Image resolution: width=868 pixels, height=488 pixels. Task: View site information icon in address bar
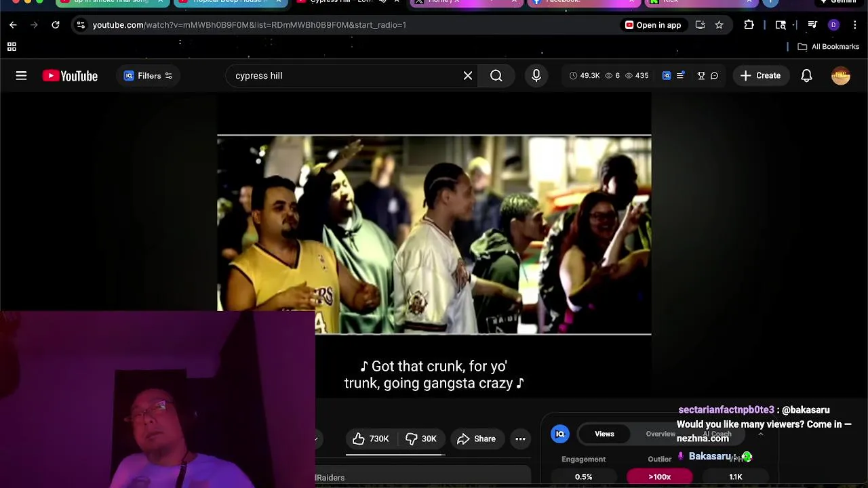[81, 25]
